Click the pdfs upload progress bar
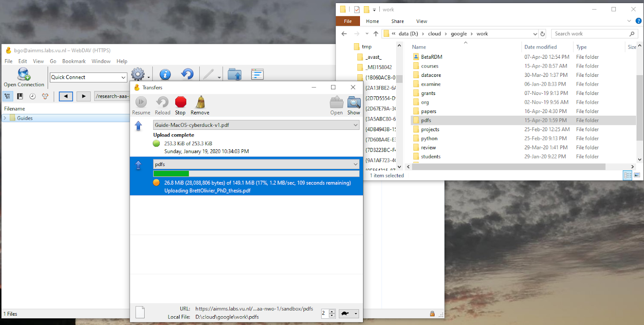 (x=256, y=174)
